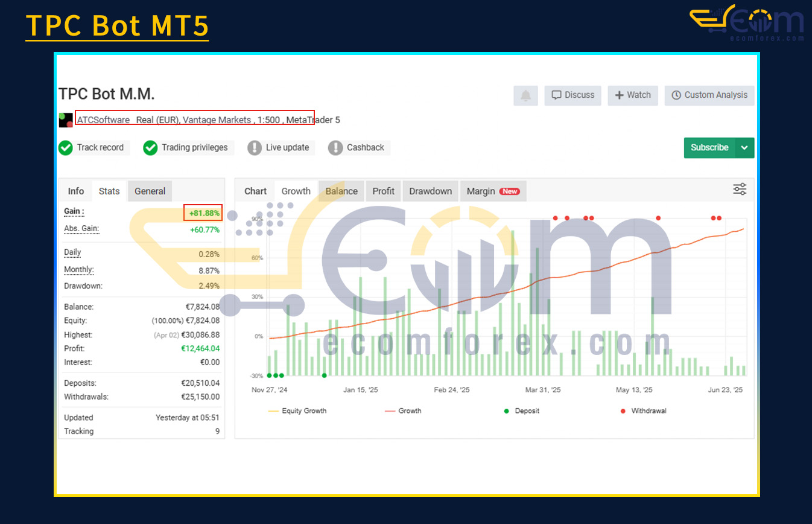Click the Gain label

tap(74, 211)
